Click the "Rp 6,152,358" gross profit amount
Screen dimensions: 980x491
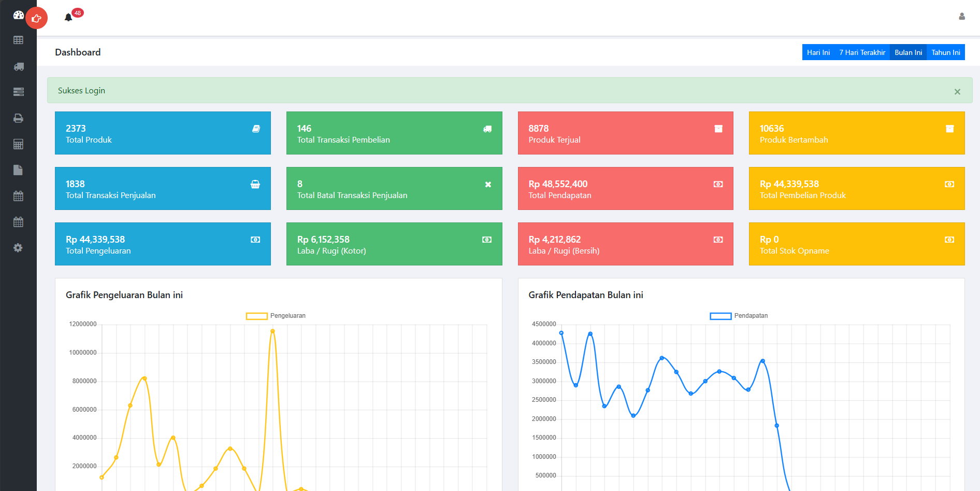tap(323, 240)
